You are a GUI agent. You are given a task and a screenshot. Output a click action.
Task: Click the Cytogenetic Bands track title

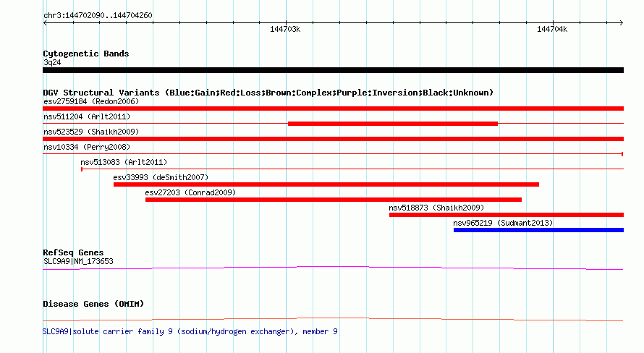click(x=86, y=54)
